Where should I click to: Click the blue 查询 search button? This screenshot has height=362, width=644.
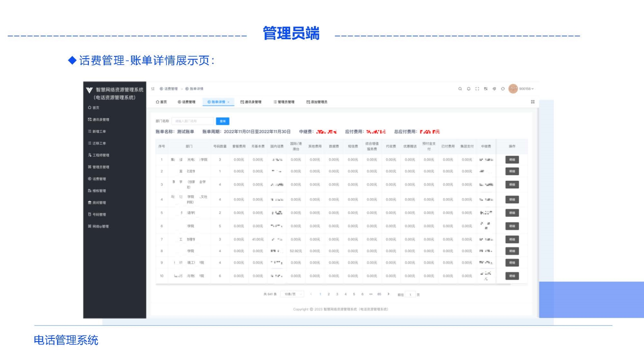[x=222, y=121]
